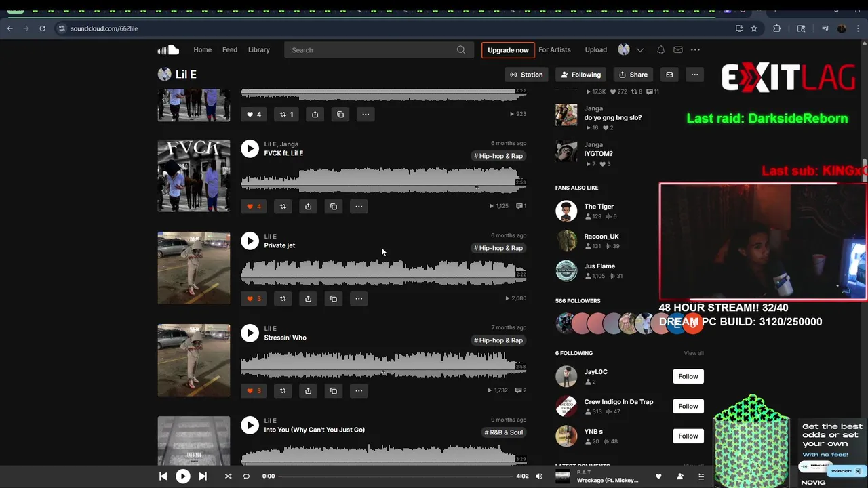Repost the FVCK ft. Lil E track
Viewport: 868px width, 488px height.
tap(283, 206)
